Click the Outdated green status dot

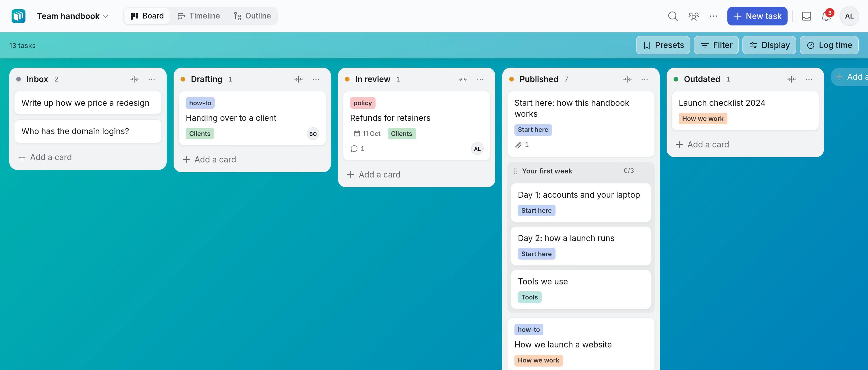pyautogui.click(x=676, y=79)
